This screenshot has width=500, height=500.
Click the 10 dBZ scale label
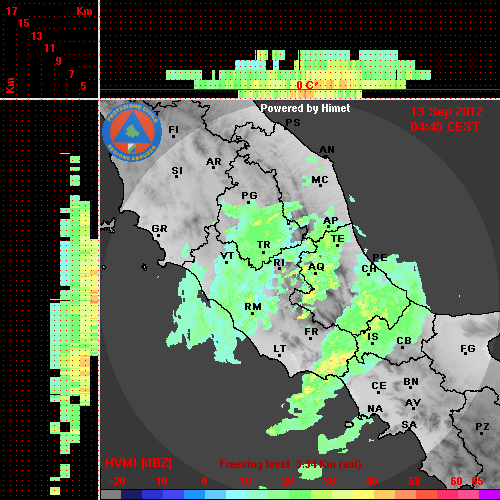(246, 481)
